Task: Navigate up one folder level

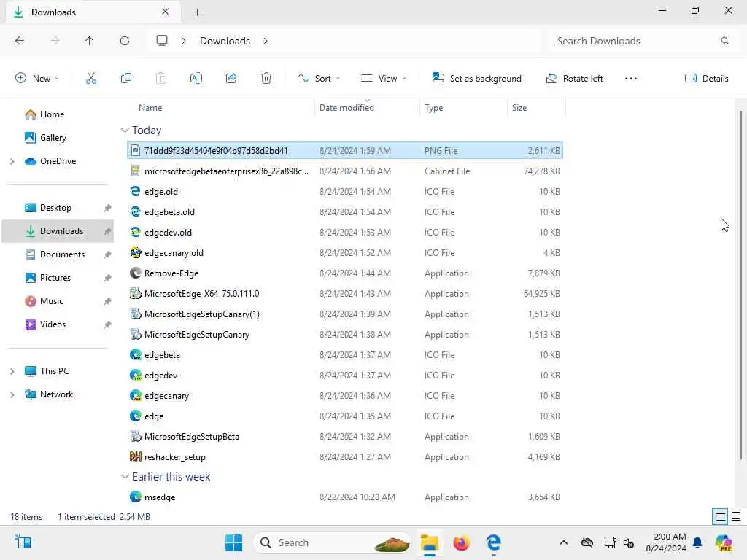Action: (90, 41)
